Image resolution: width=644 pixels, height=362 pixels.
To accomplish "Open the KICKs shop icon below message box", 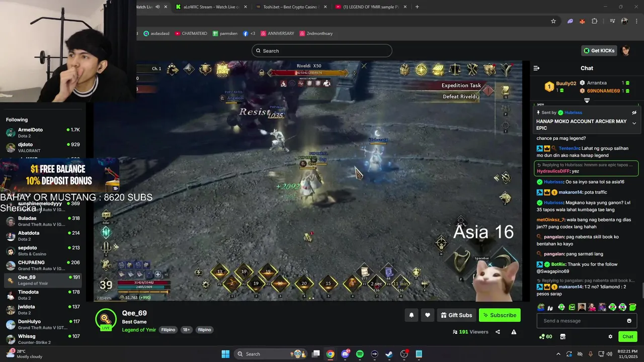I will [x=562, y=337].
